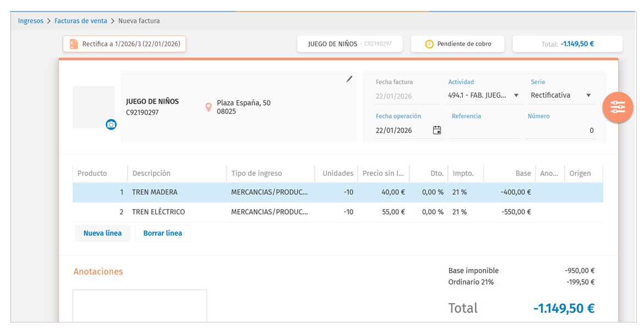
Task: Click the Origen column header
Action: tap(583, 174)
